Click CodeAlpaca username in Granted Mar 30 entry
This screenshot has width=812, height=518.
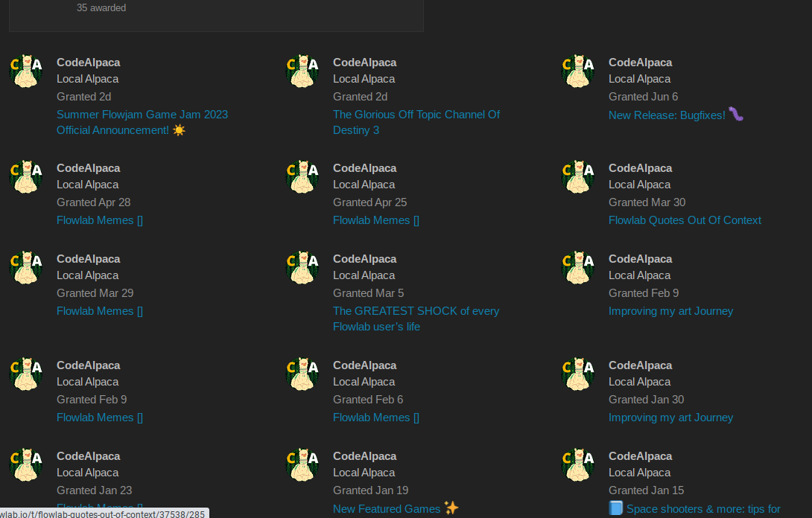[640, 168]
